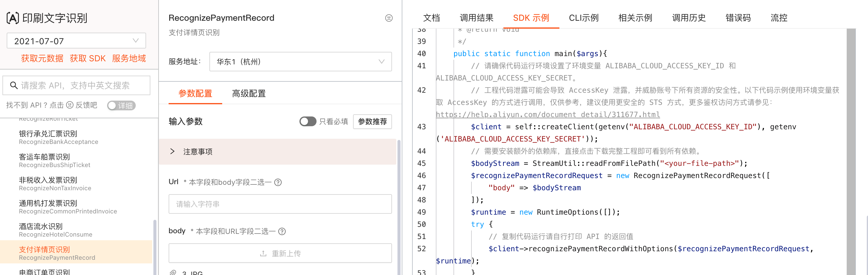Open the 2021-07-07 version dropdown
The height and width of the screenshot is (275, 868).
click(76, 41)
